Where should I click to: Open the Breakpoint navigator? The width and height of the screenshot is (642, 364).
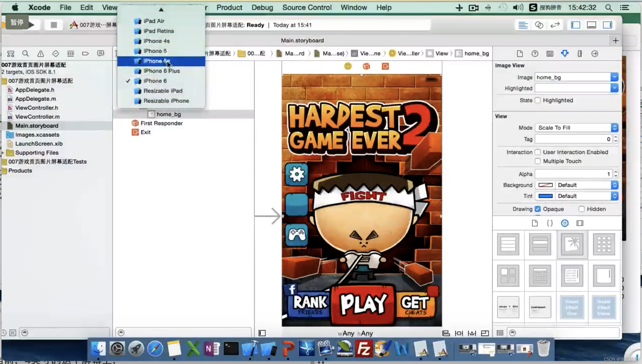pyautogui.click(x=86, y=53)
